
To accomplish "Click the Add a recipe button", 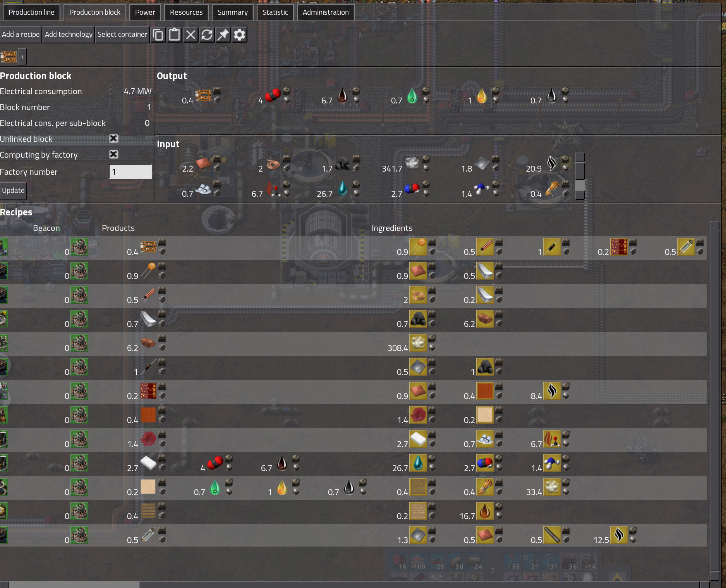I will [21, 34].
